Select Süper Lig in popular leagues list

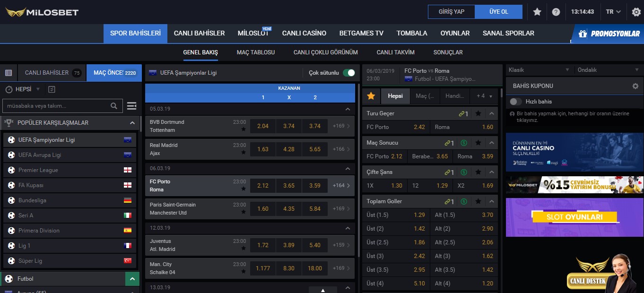(x=70, y=261)
